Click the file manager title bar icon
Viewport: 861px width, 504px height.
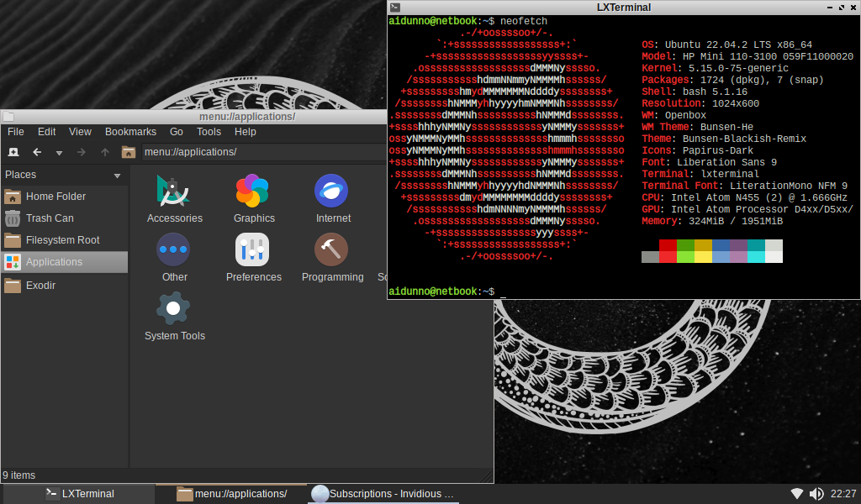[8, 116]
